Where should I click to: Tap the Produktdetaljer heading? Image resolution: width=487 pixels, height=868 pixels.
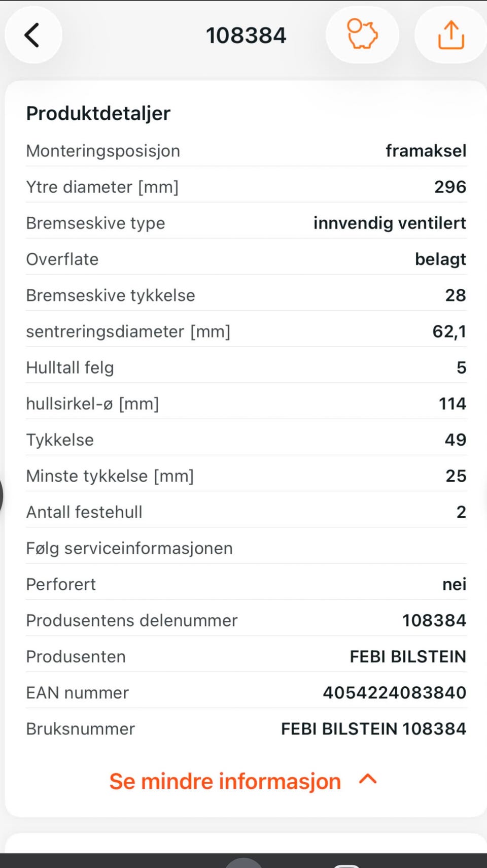(x=98, y=113)
